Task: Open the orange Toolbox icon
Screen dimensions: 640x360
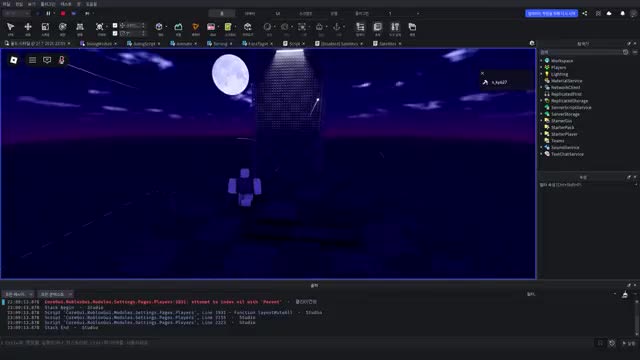Action: click(196, 27)
